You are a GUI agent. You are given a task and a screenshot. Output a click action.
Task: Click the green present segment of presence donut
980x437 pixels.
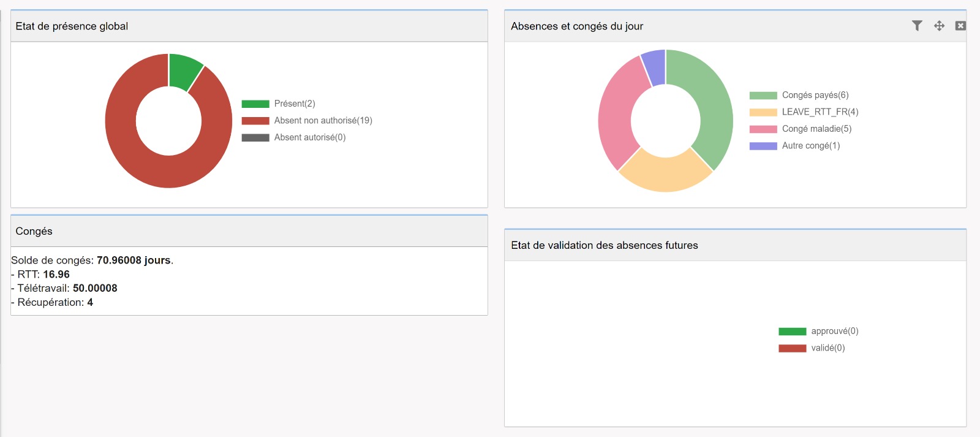184,70
